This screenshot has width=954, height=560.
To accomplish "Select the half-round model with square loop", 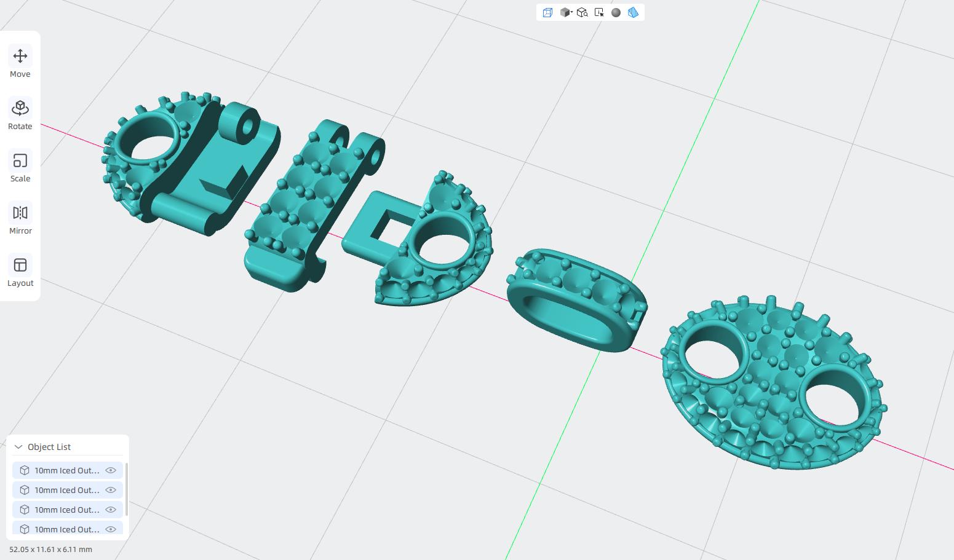I will pyautogui.click(x=418, y=240).
